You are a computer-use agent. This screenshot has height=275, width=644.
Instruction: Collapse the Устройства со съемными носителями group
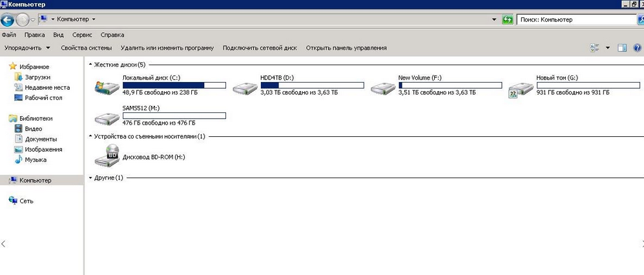pyautogui.click(x=90, y=136)
